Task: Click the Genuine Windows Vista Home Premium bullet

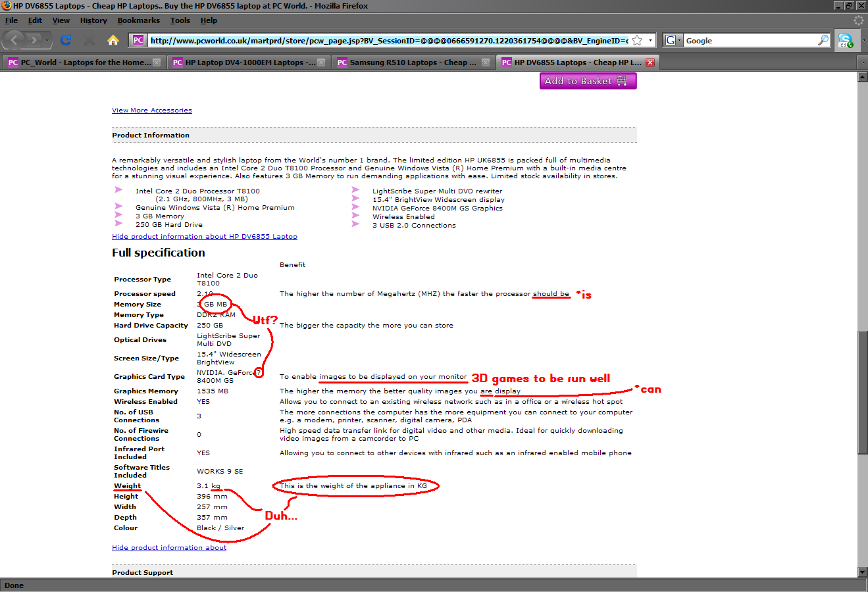Action: coord(215,208)
